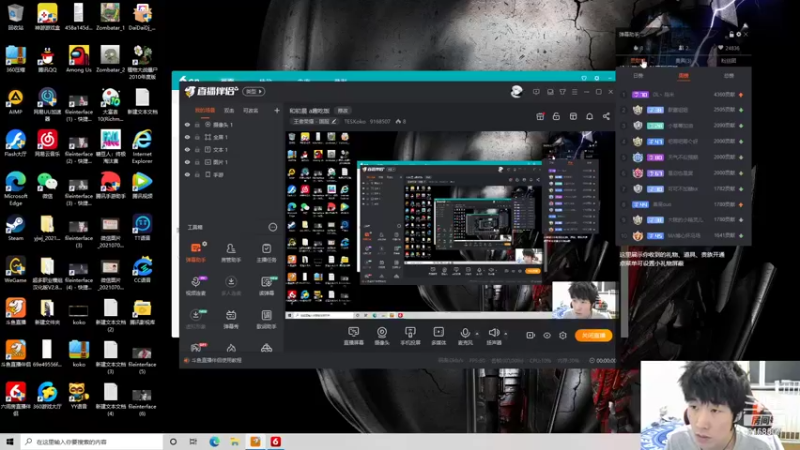Screen dimensions: 800x450
Task: Click the gift box icon in stream header
Action: point(540,116)
